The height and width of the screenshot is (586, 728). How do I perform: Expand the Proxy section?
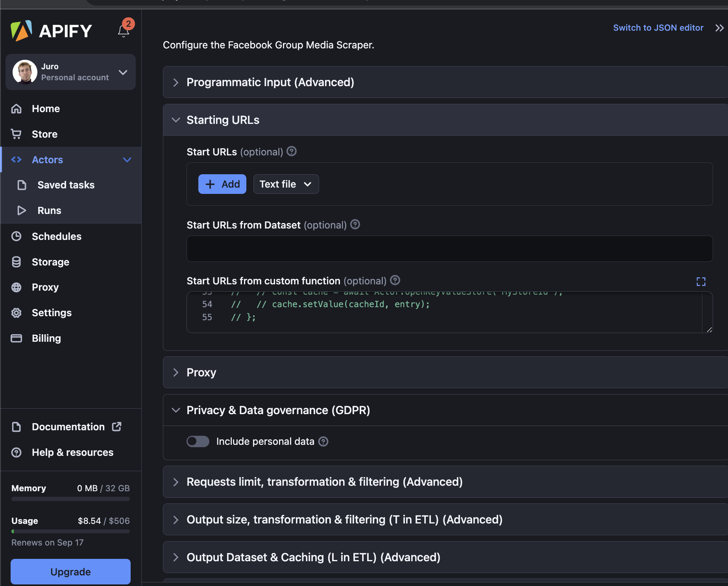coord(445,372)
